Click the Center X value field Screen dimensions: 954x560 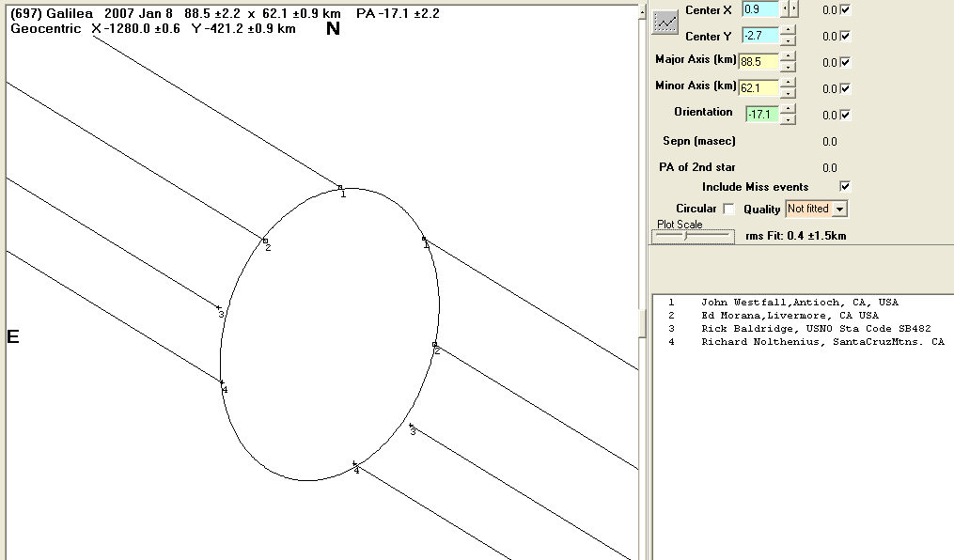[x=760, y=9]
